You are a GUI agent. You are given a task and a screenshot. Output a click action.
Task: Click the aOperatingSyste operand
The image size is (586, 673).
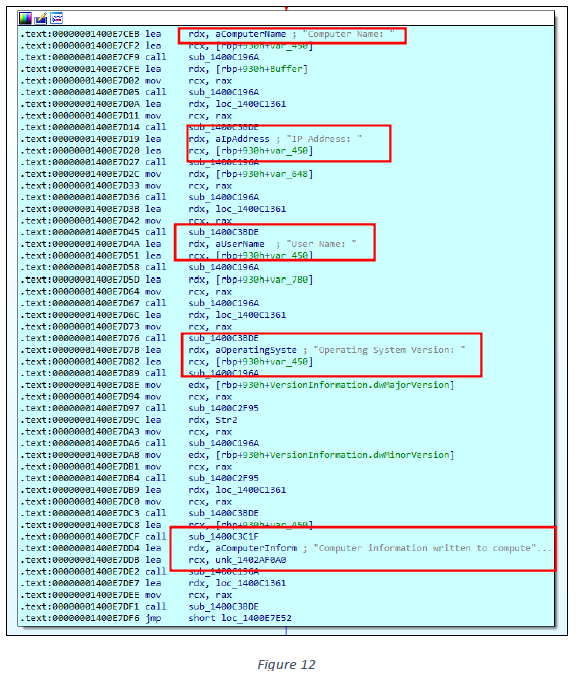[x=256, y=350]
